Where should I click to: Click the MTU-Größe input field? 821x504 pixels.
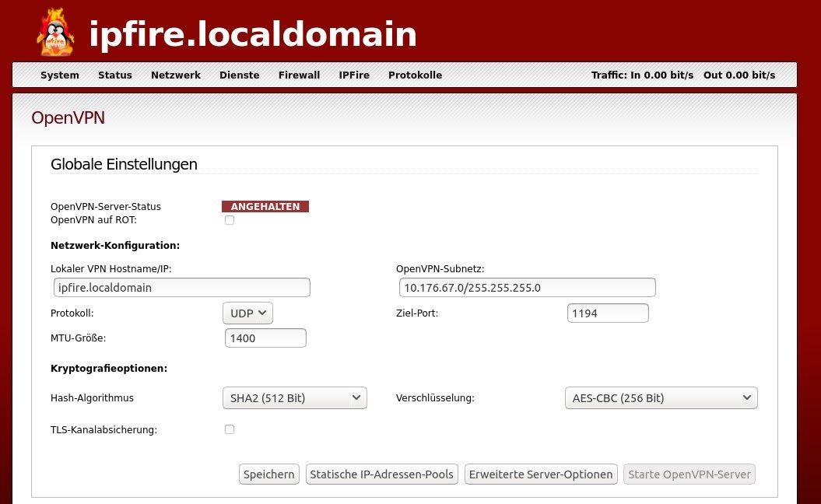point(265,338)
